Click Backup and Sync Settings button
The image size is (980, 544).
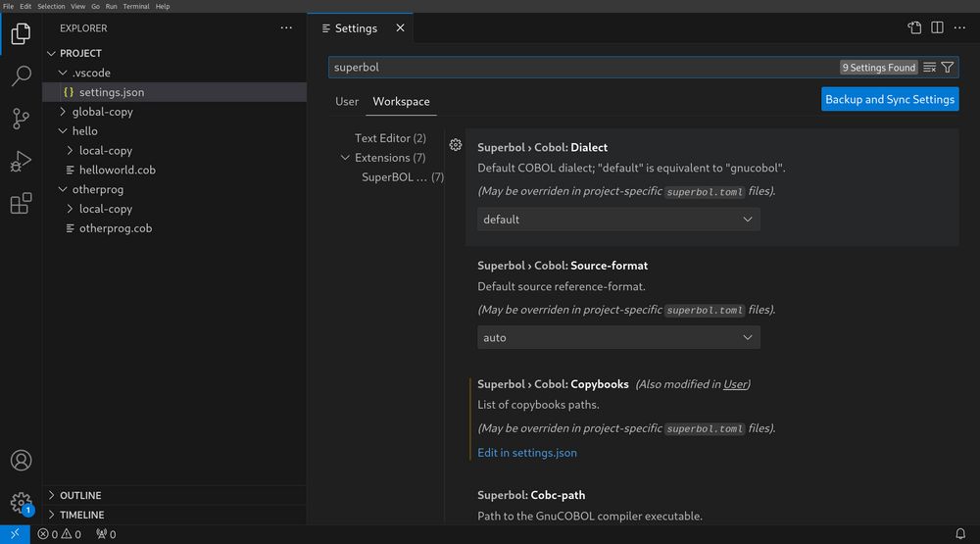tap(889, 99)
